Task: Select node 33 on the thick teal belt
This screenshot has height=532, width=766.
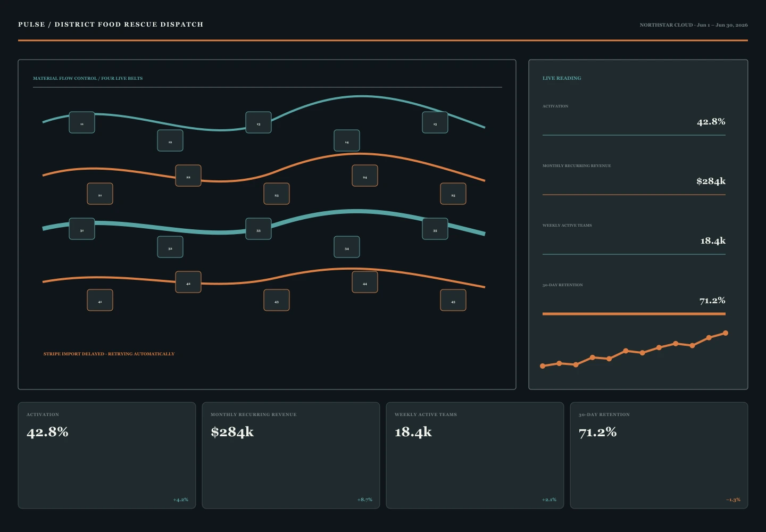Action: click(259, 229)
